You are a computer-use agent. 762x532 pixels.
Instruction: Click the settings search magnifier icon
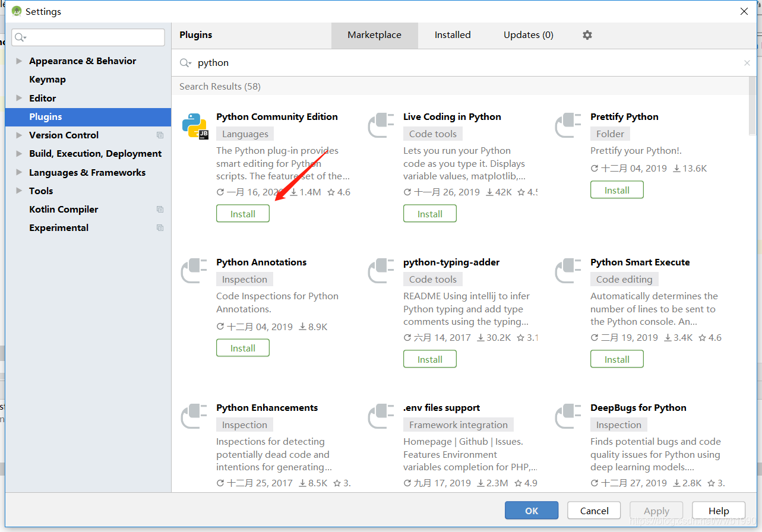[20, 37]
